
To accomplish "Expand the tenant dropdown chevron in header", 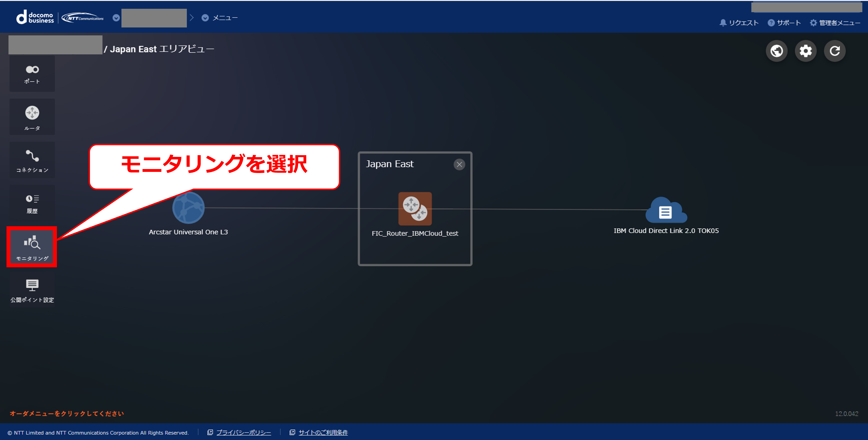I will [116, 18].
